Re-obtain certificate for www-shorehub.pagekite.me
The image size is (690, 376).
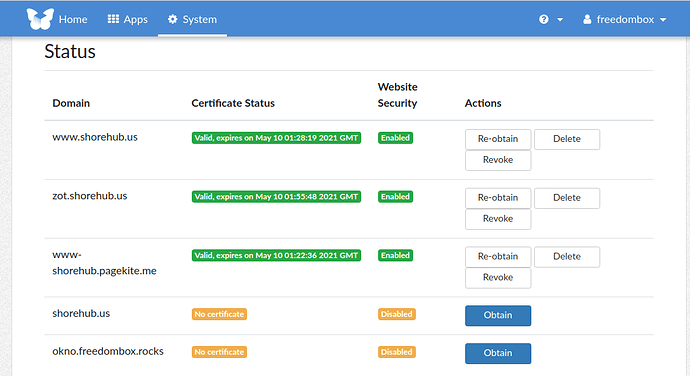tap(498, 256)
